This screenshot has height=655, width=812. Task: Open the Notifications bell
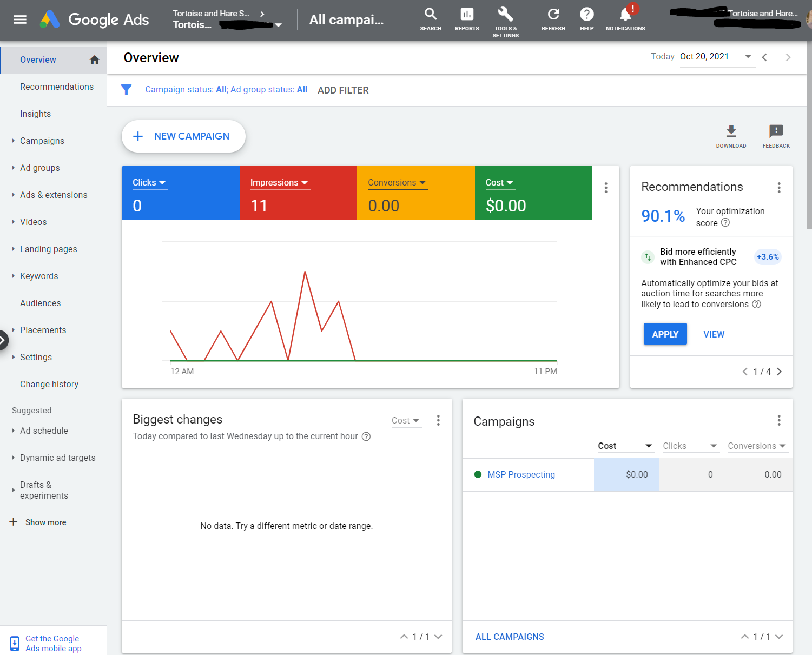[624, 16]
